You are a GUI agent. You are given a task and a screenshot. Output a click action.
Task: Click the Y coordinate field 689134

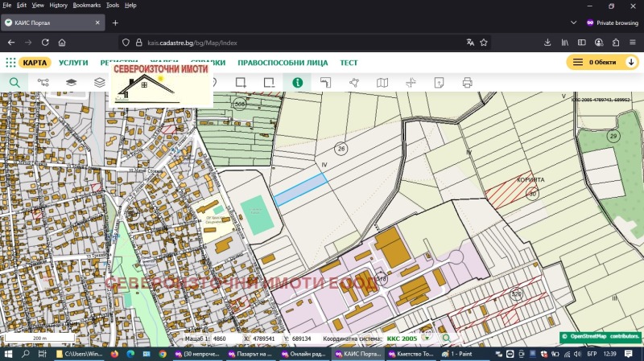(x=304, y=338)
